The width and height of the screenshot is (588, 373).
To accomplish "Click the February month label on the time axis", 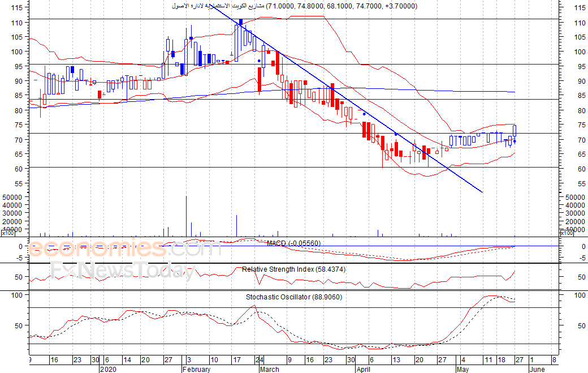I will [197, 369].
